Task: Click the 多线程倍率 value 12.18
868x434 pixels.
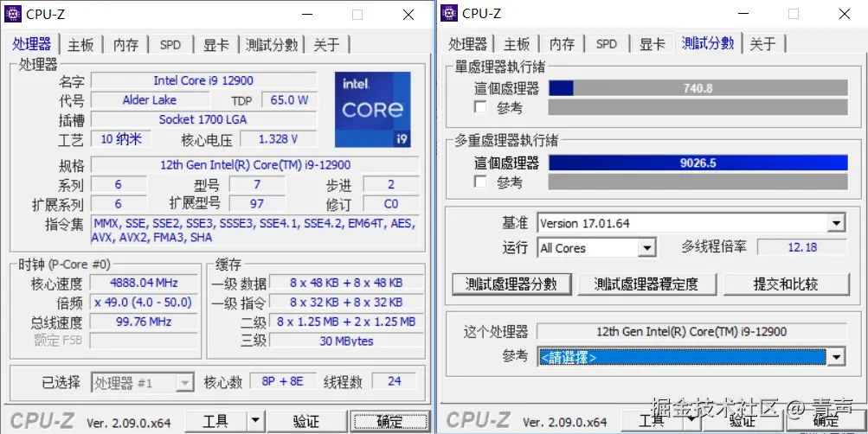Action: (x=802, y=247)
